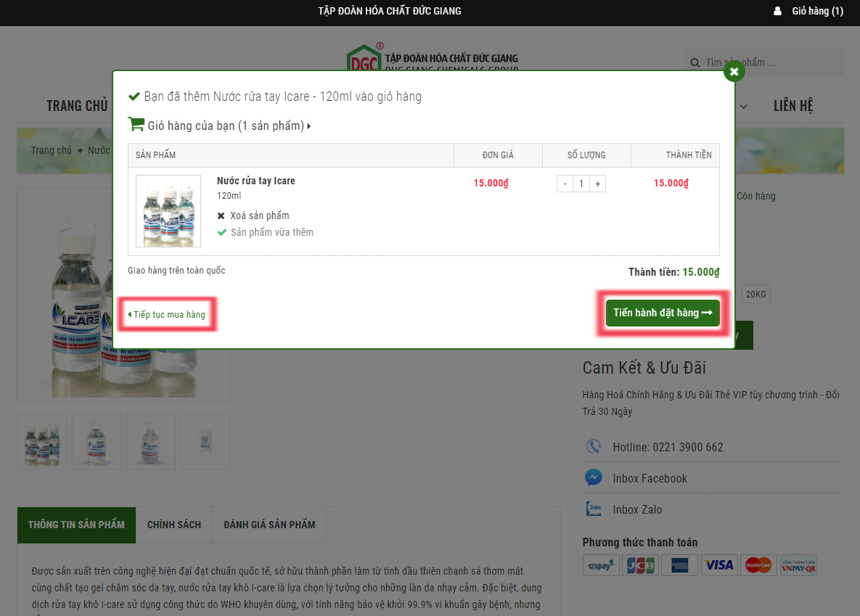Viewport: 860px width, 616px height.
Task: Click the JCB payment icon
Action: 640,565
